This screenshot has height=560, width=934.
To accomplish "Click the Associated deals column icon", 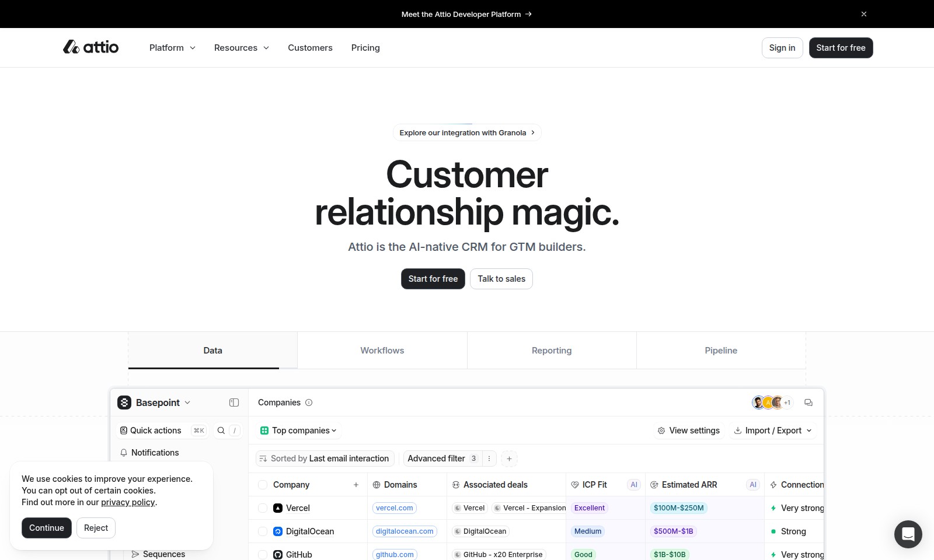I will tap(456, 485).
